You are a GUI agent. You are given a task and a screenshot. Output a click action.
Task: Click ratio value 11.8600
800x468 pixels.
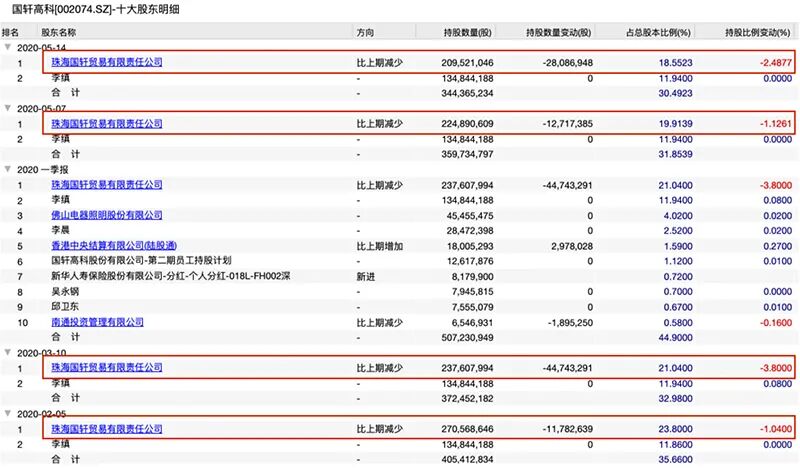pos(676,445)
